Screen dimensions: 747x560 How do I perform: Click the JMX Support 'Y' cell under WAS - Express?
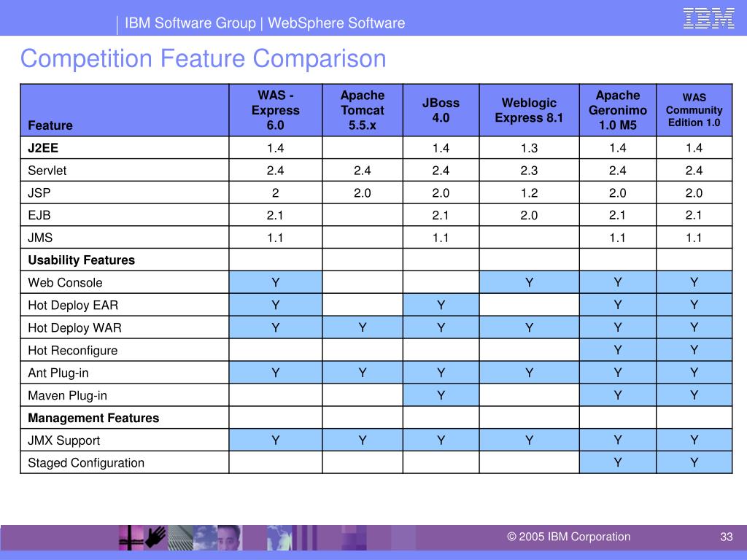point(275,440)
